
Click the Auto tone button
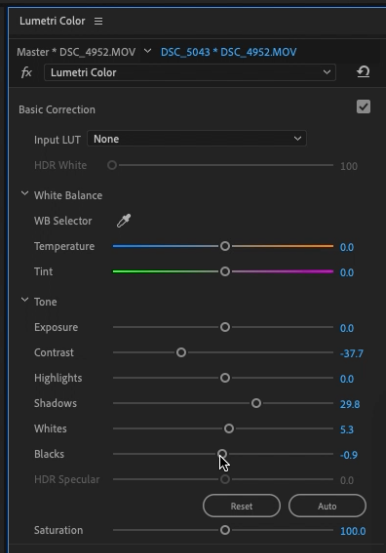[x=327, y=506]
